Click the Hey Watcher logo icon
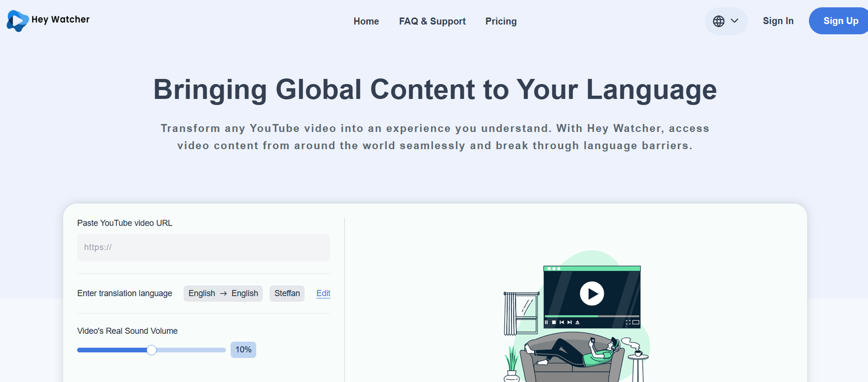The width and height of the screenshot is (868, 382). [17, 21]
